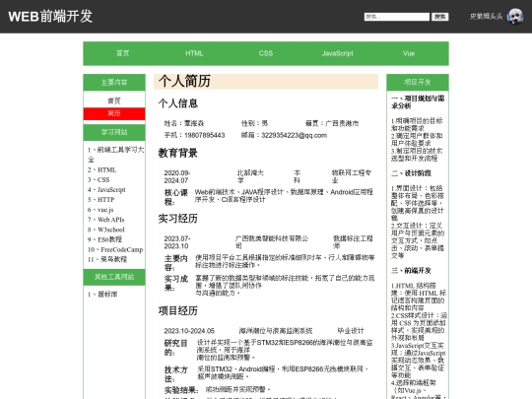Click the 海洋潮位与浪高监测系统 project name

tap(276, 330)
